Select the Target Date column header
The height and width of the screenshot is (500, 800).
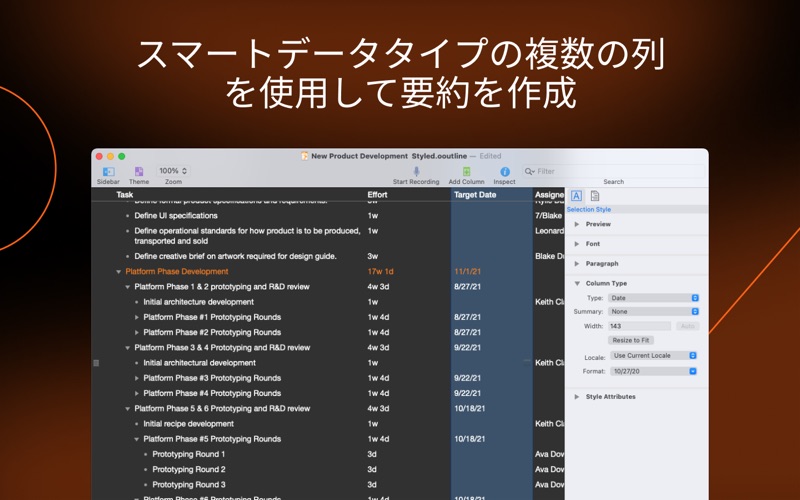[x=475, y=194]
